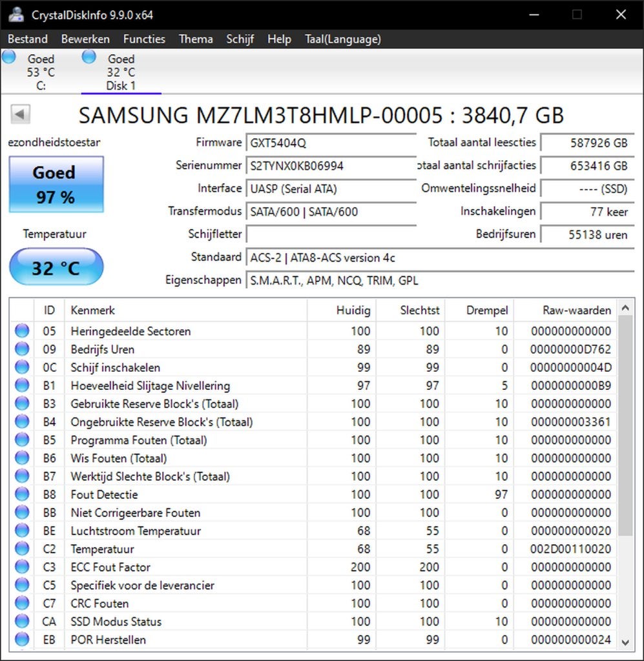Image resolution: width=644 pixels, height=661 pixels.
Task: Click the Omwentelingssnelheid value ---- (SSD)
Action: [x=587, y=188]
